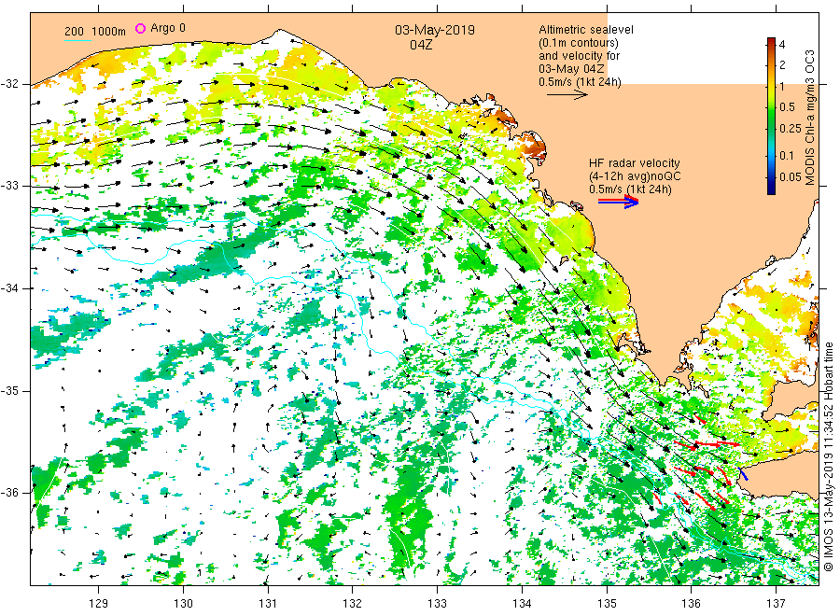Viewport: 840px width, 616px height.
Task: Click the longitude label 136
Action: click(x=691, y=604)
